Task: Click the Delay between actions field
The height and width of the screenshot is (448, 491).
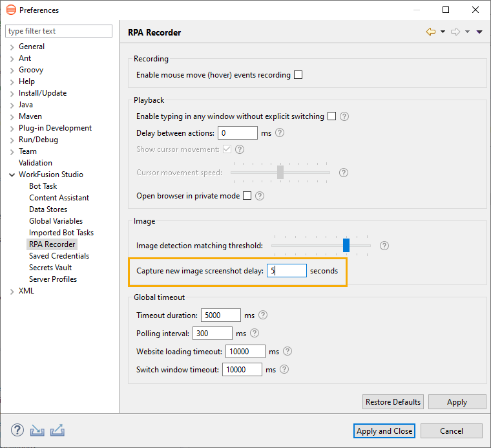Action: [x=238, y=133]
